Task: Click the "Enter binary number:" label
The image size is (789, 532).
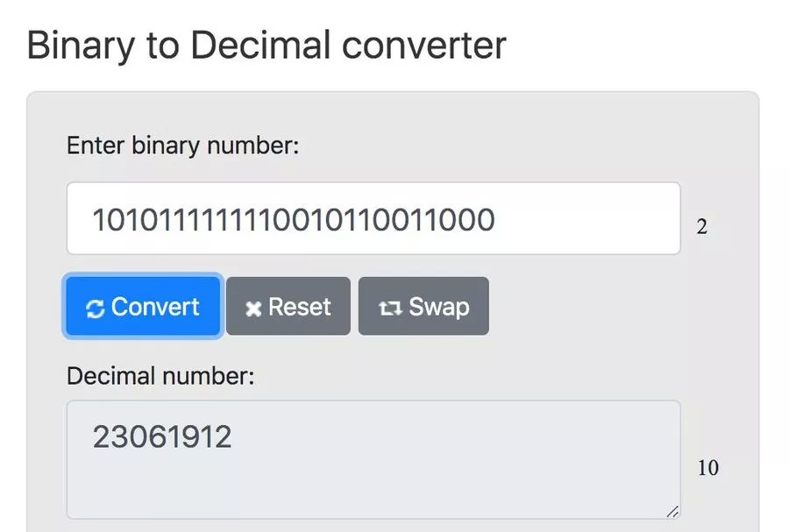Action: pos(182,145)
